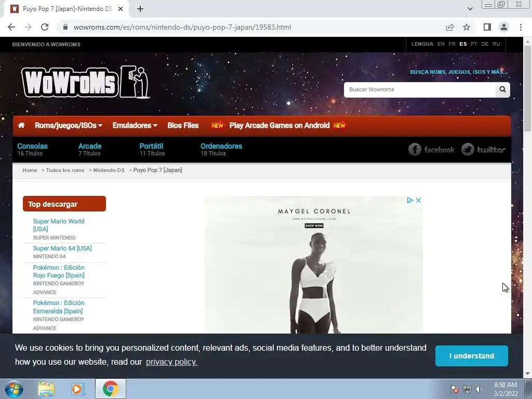
Task: Open the browser side panel icon
Action: coord(487,27)
